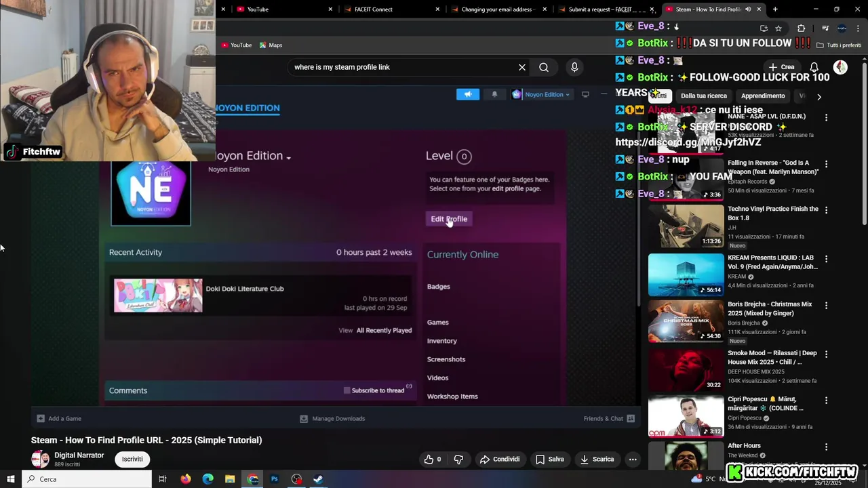Click the YouTube search magnifier button
Image resolution: width=868 pixels, height=488 pixels.
coord(544,67)
